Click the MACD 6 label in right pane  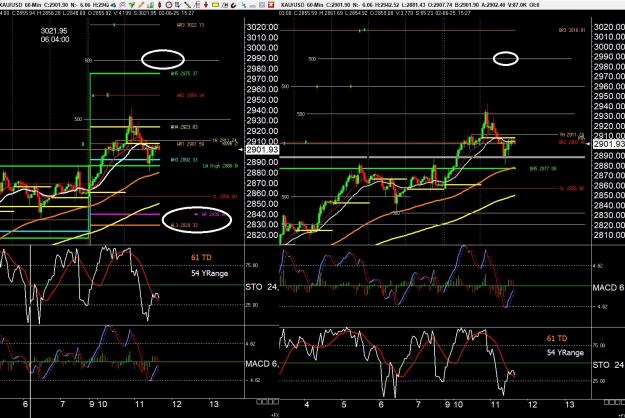pos(608,287)
